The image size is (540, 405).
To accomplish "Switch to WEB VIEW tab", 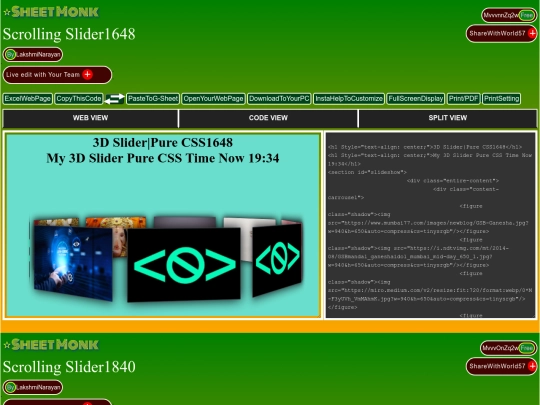I will [90, 118].
